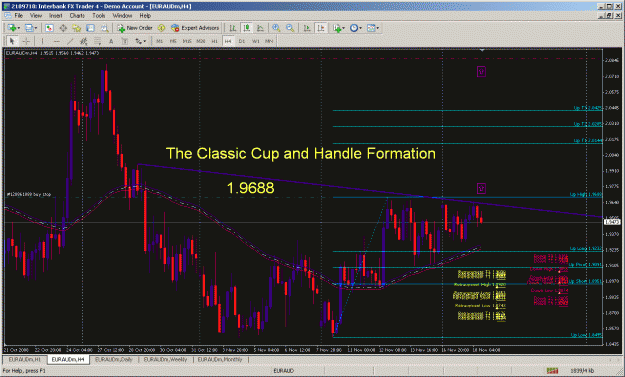Switch to the D1 timeframe
The height and width of the screenshot is (377, 625).
pyautogui.click(x=242, y=41)
